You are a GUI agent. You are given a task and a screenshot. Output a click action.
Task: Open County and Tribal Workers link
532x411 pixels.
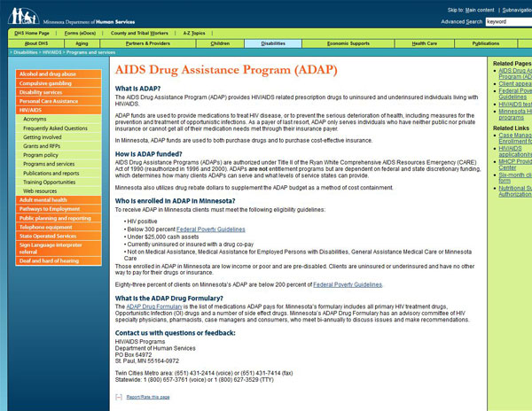(x=139, y=33)
